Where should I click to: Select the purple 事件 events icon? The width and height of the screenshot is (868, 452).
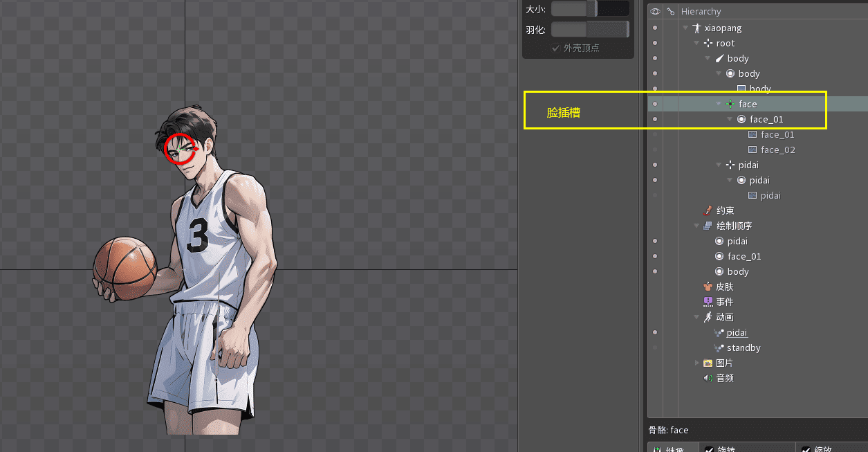coord(708,302)
